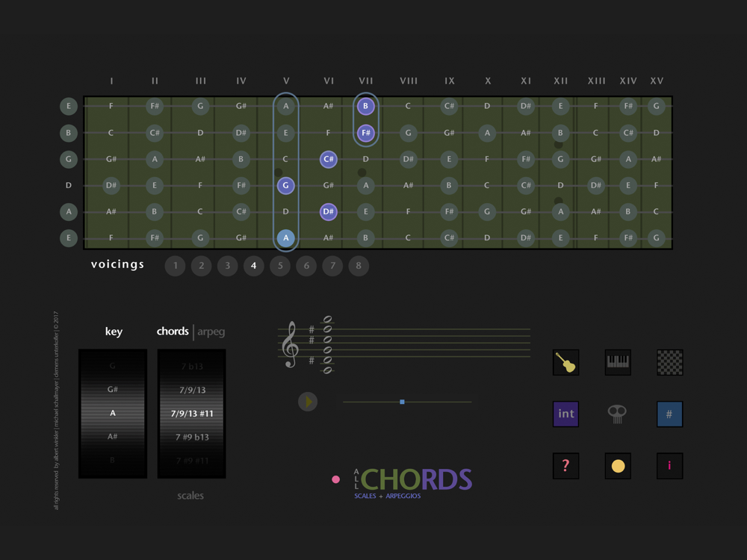
Task: Click the skull icon
Action: pos(617,414)
